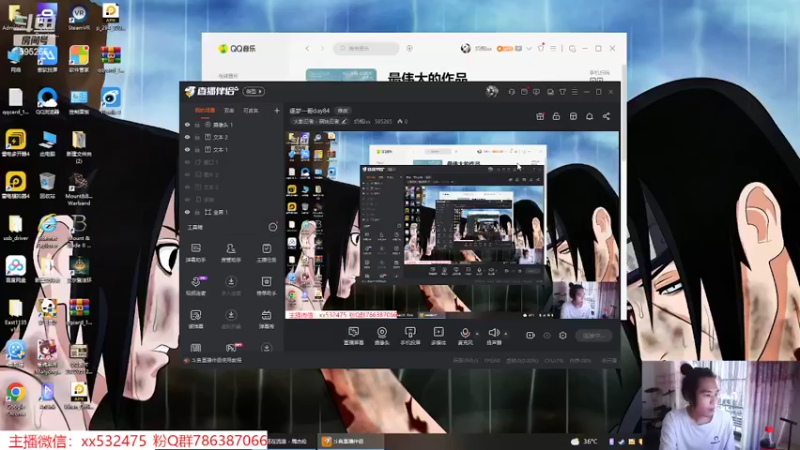This screenshot has width=800, height=450.
Task: Select the 文本 1 source row
Action: click(233, 149)
